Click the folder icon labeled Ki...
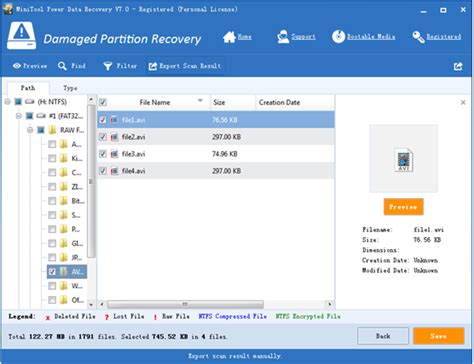Image resolution: width=474 pixels, height=364 pixels. point(63,158)
